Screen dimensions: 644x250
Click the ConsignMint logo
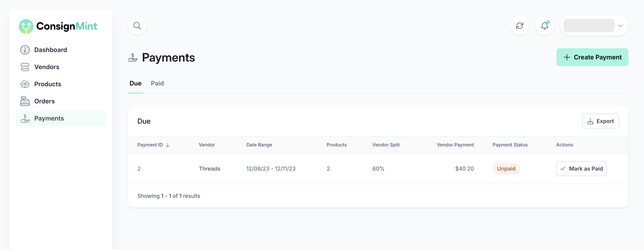click(x=58, y=26)
